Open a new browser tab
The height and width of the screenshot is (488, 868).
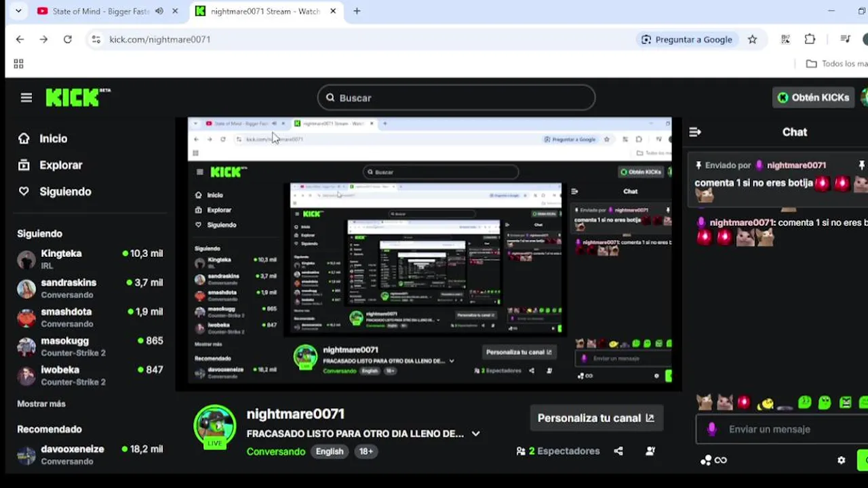pos(357,12)
